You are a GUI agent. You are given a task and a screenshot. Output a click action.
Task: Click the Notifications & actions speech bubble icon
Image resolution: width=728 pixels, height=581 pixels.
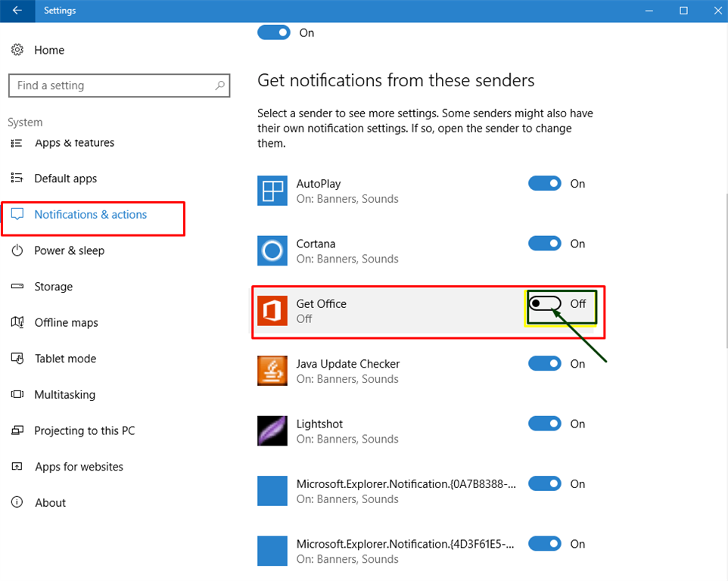[17, 214]
